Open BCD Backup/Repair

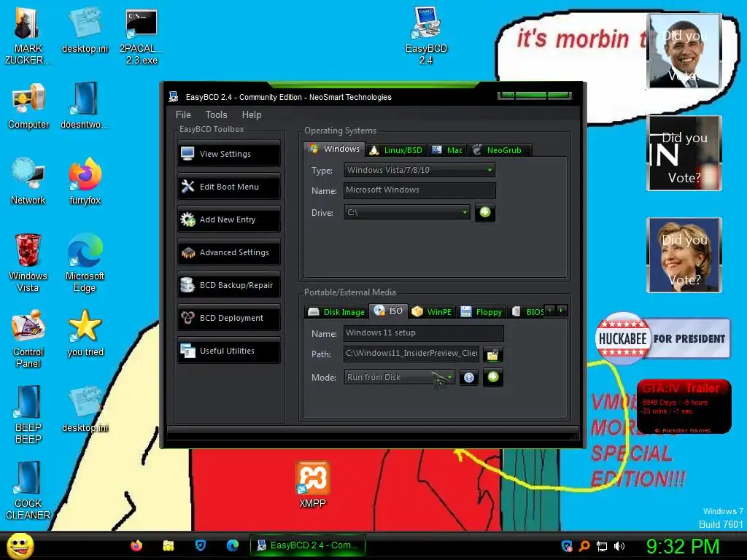[228, 285]
